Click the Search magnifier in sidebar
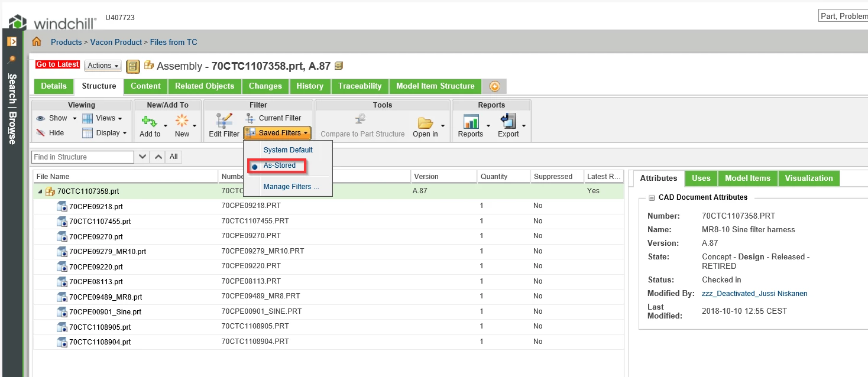 coord(11,60)
